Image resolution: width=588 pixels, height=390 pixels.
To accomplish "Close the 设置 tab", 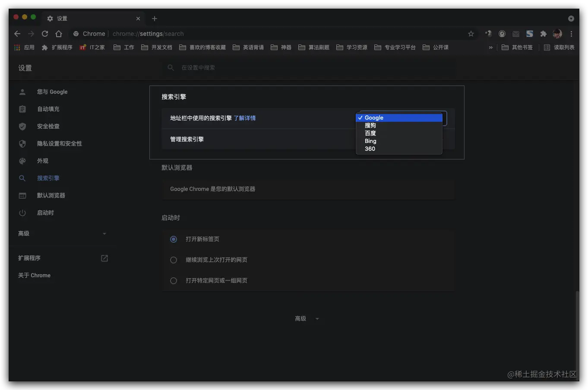I will point(138,19).
